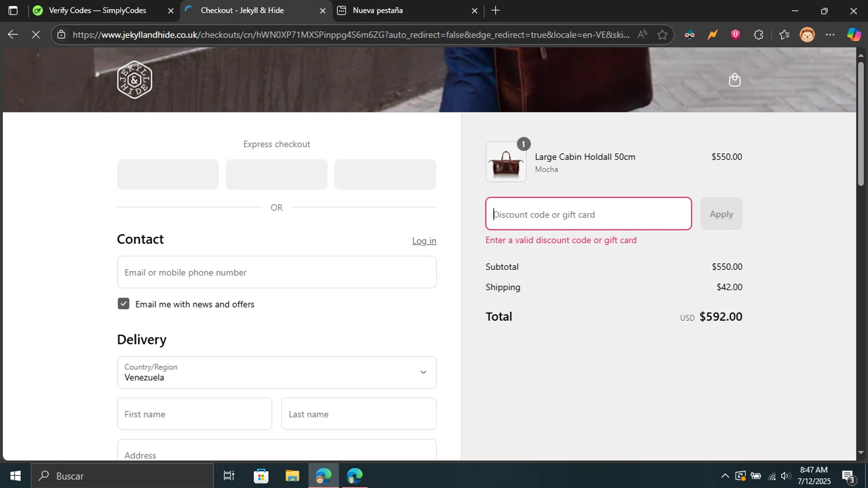The image size is (868, 488).
Task: Click the browser address bar URL
Action: 351,35
